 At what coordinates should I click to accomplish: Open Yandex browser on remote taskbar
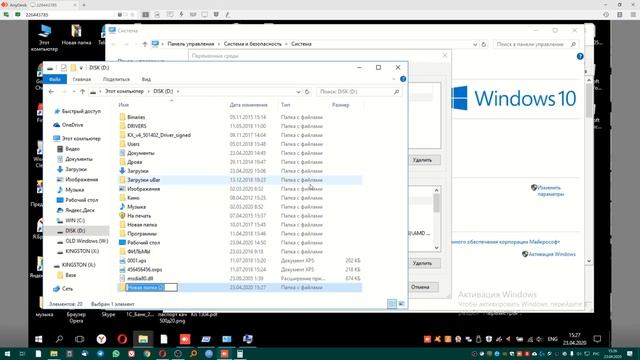[101, 339]
